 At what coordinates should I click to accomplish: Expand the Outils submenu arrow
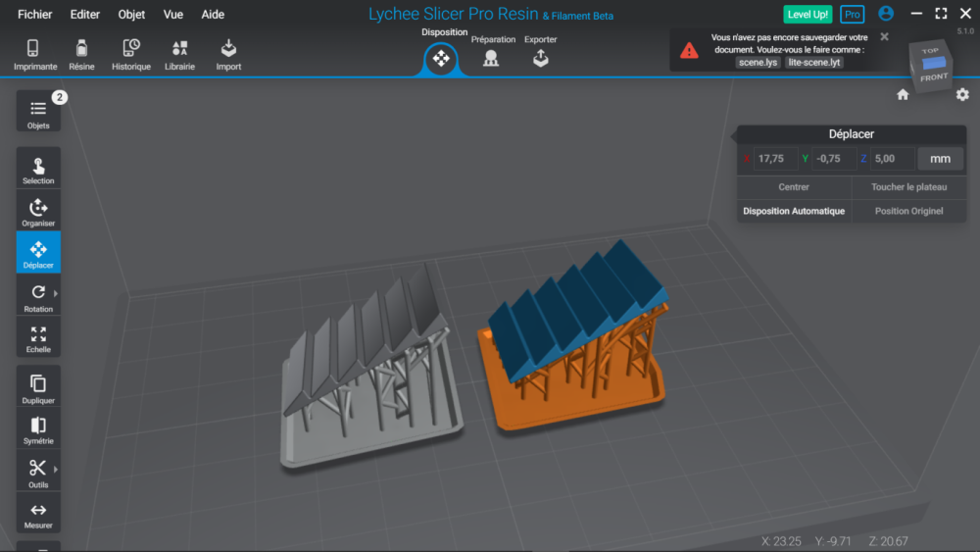pyautogui.click(x=56, y=469)
